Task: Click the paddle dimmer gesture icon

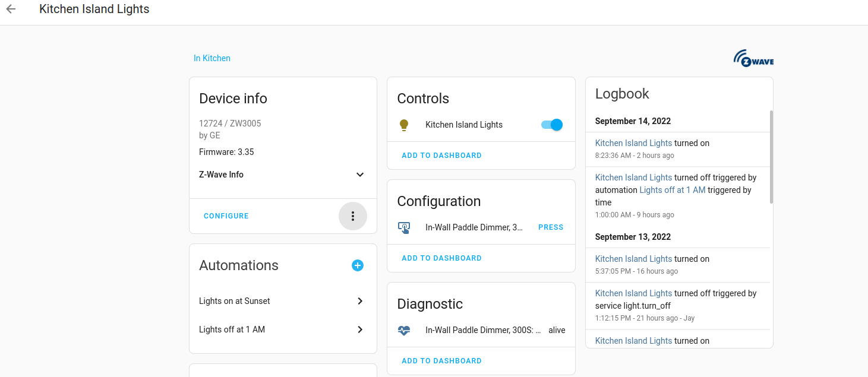Action: 404,227
